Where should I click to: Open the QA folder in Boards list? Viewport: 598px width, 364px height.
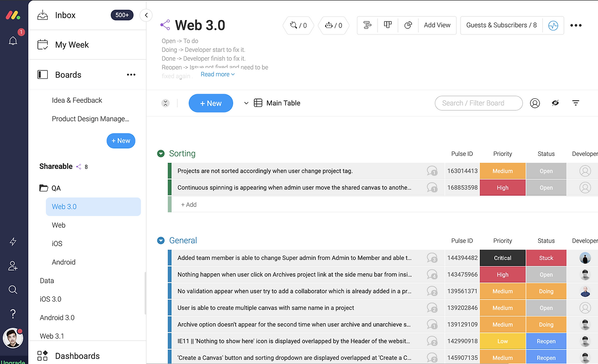point(55,188)
